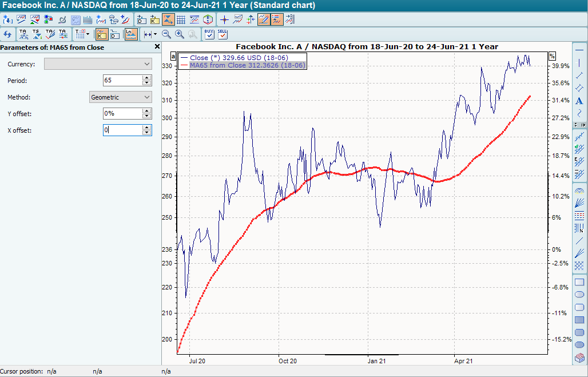The height and width of the screenshot is (377, 588).
Task: Click the BUY signal marker icon
Action: coord(208,34)
